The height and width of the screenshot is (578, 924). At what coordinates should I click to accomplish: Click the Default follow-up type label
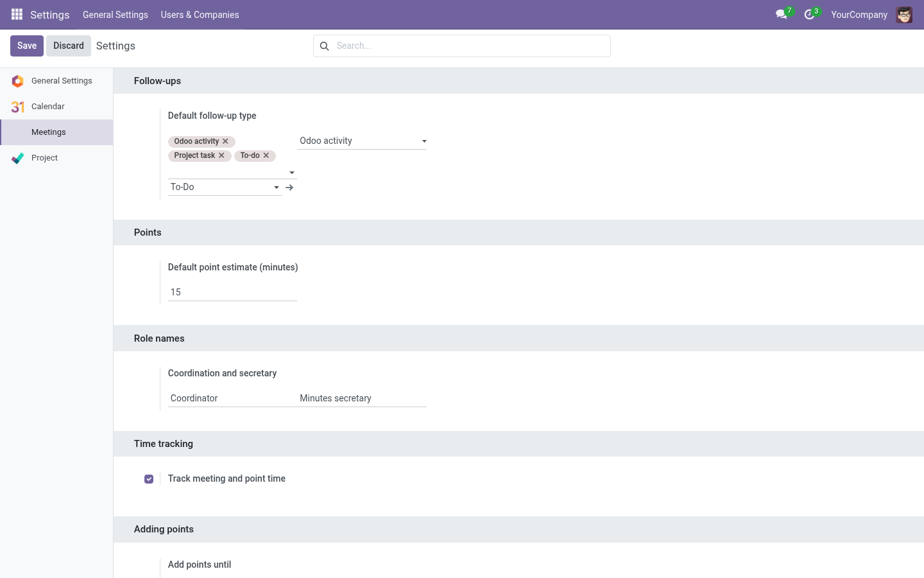click(x=212, y=116)
